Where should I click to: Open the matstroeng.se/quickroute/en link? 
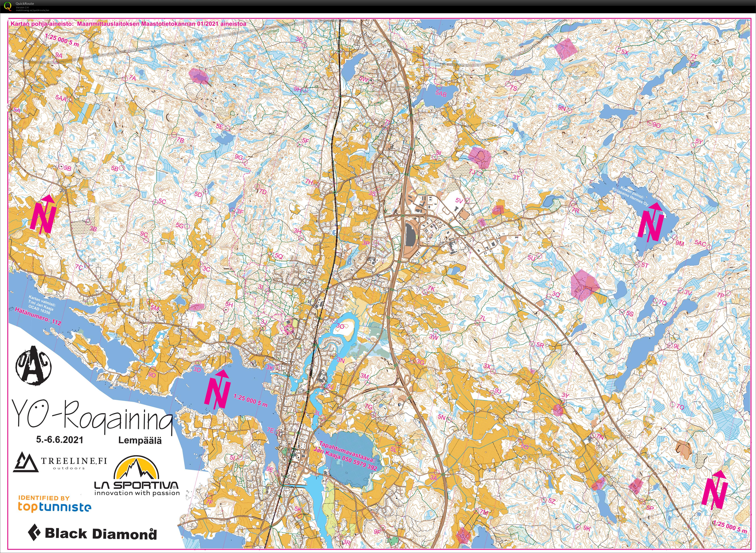[x=32, y=10]
